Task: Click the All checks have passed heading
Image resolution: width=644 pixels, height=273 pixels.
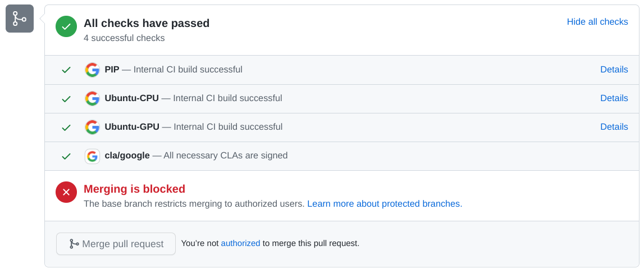Action: (147, 23)
